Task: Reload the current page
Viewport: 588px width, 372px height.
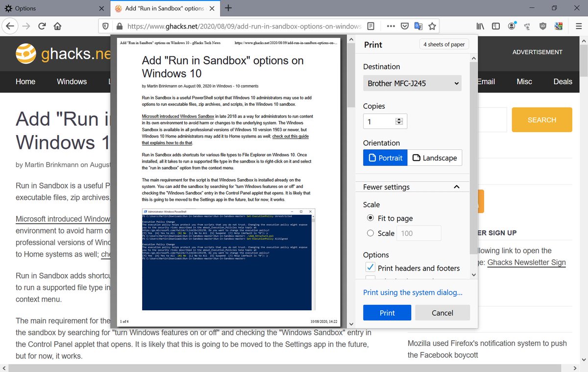Action: (x=42, y=26)
